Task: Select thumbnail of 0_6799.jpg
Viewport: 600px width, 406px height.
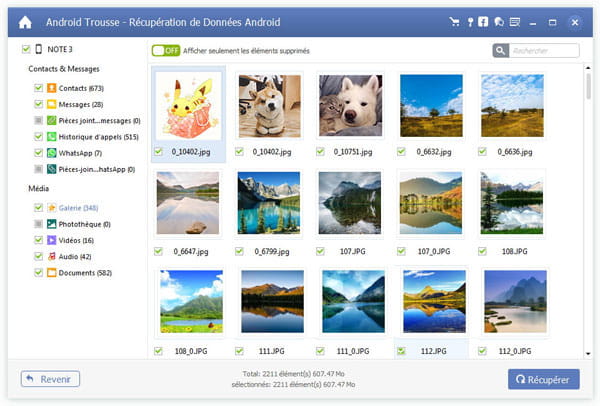Action: pos(269,203)
